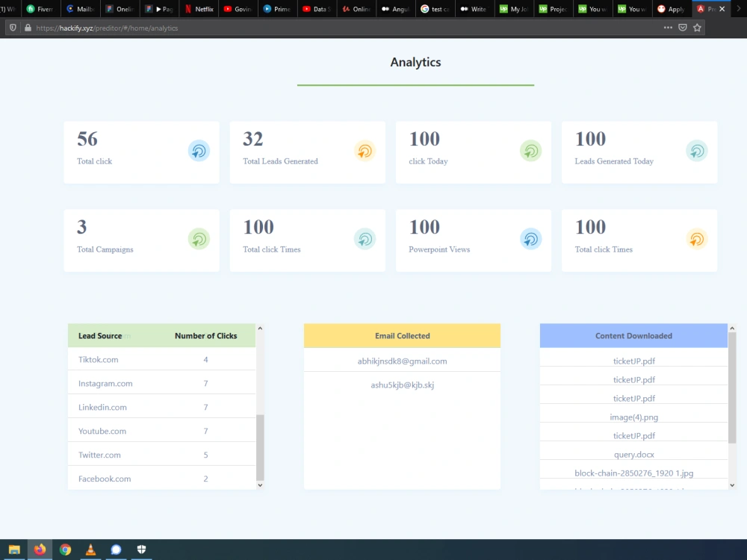The image size is (747, 560).
Task: Click the orange icon on Total Leads Generated card
Action: 365,151
